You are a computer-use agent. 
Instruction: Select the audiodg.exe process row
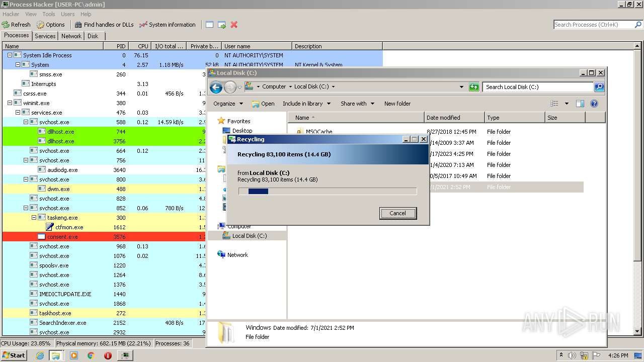105,170
